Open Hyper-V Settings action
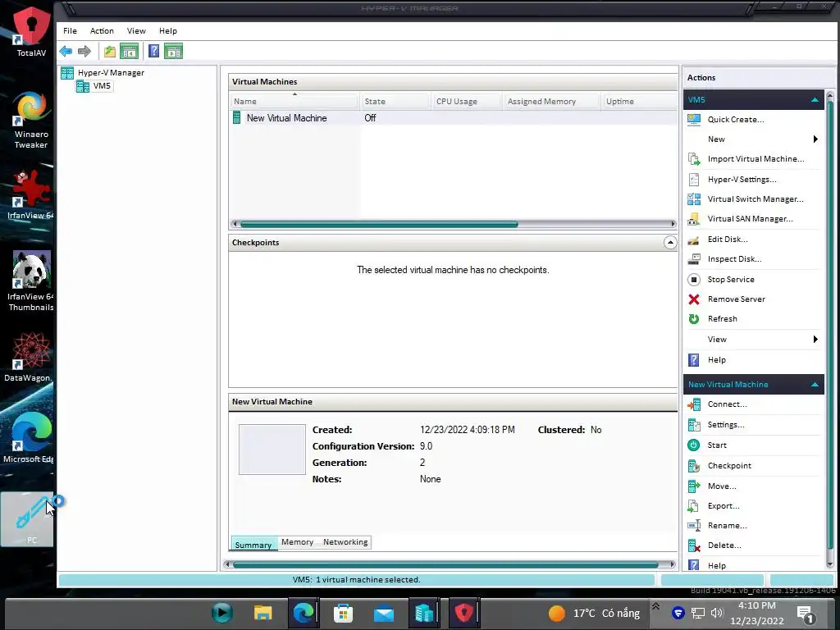840x630 pixels. coord(742,180)
